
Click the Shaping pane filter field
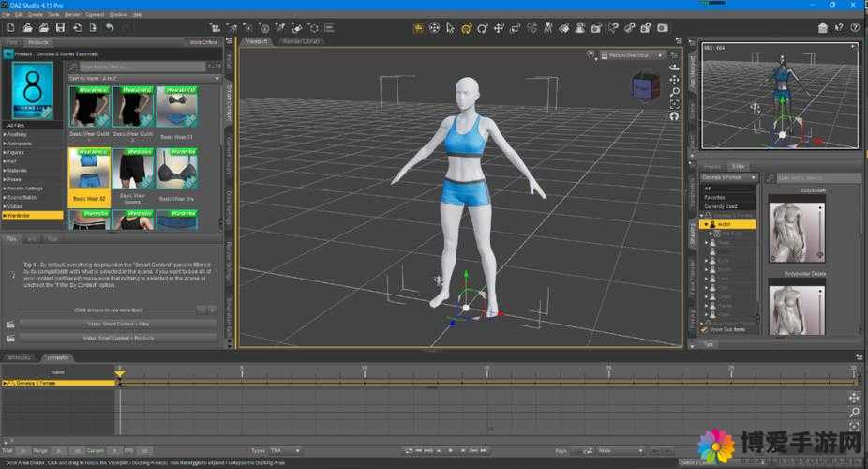click(817, 177)
